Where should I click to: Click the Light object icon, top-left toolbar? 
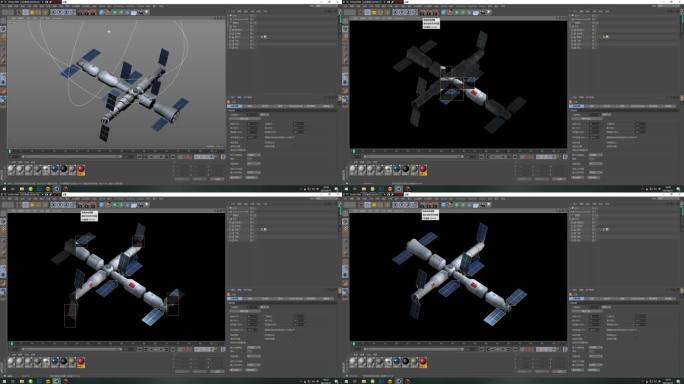(147, 12)
